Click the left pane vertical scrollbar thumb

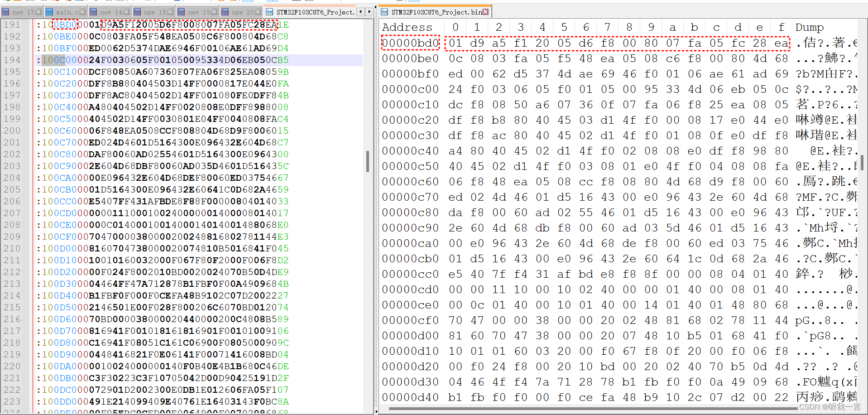(x=368, y=161)
